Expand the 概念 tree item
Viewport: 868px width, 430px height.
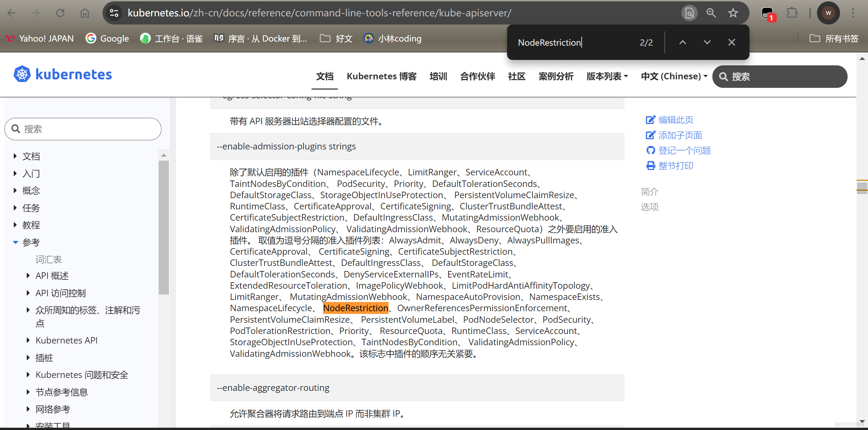15,190
